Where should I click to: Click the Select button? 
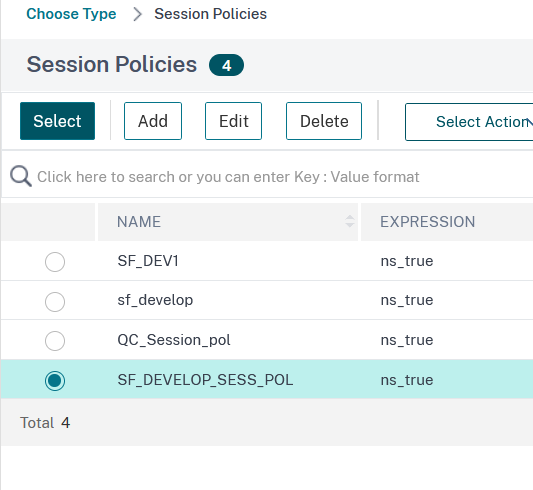tap(57, 121)
